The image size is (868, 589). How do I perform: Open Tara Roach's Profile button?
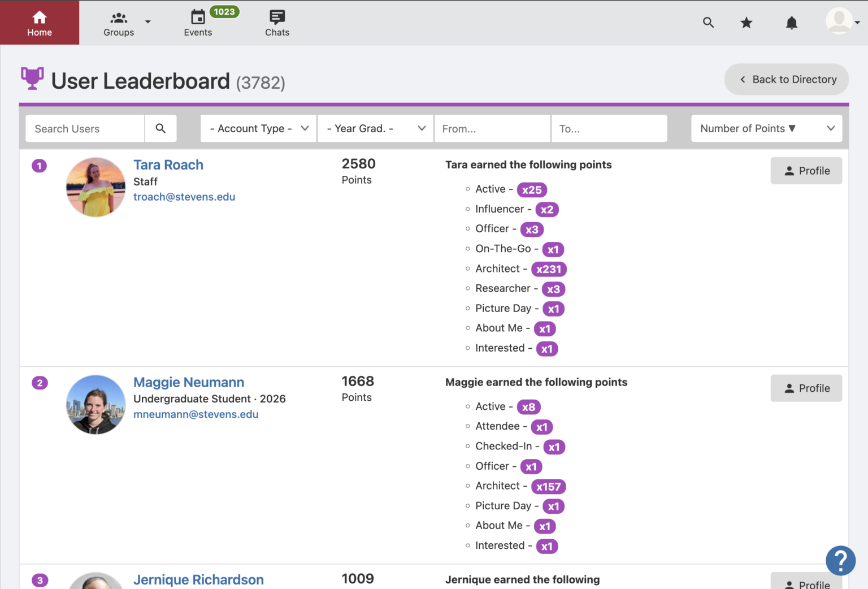point(806,171)
